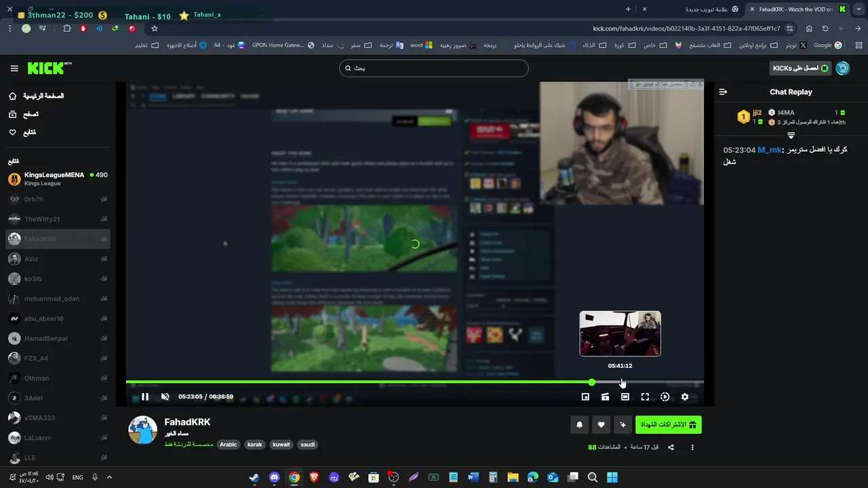Viewport: 868px width, 488px height.
Task: Open the user profile avatar menu
Action: click(x=843, y=68)
